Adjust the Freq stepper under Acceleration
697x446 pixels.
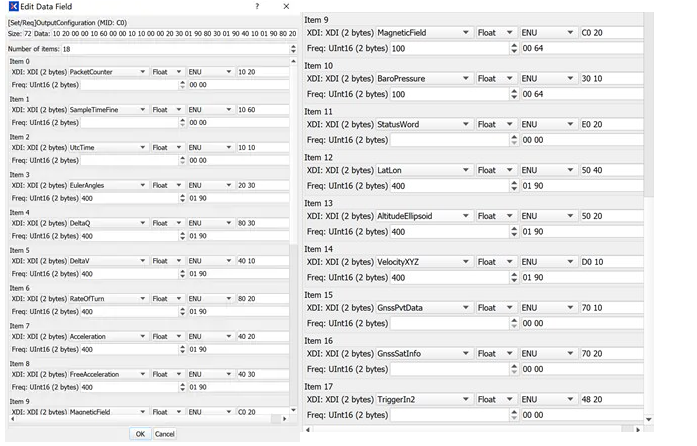tap(181, 350)
